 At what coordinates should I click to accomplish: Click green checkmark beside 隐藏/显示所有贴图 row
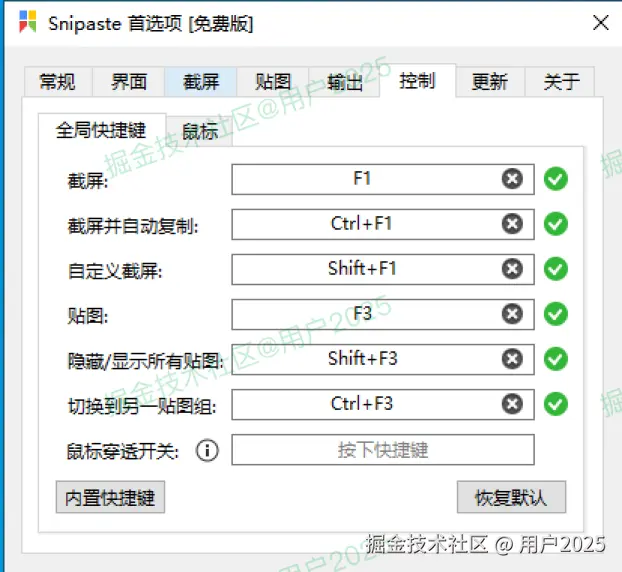coord(555,359)
